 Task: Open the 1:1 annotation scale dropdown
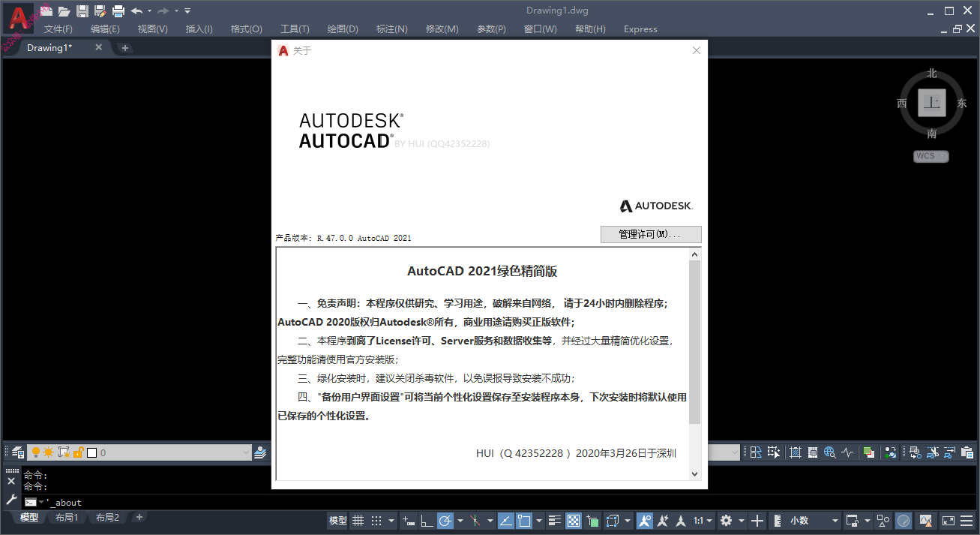[x=703, y=520]
